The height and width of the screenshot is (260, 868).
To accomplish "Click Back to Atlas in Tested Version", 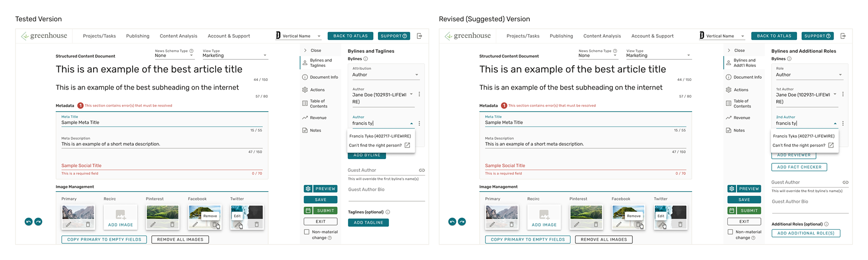I will [350, 36].
